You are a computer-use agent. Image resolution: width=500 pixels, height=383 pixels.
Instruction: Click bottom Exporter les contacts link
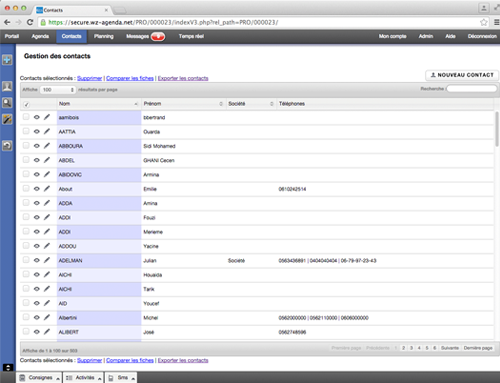183,360
